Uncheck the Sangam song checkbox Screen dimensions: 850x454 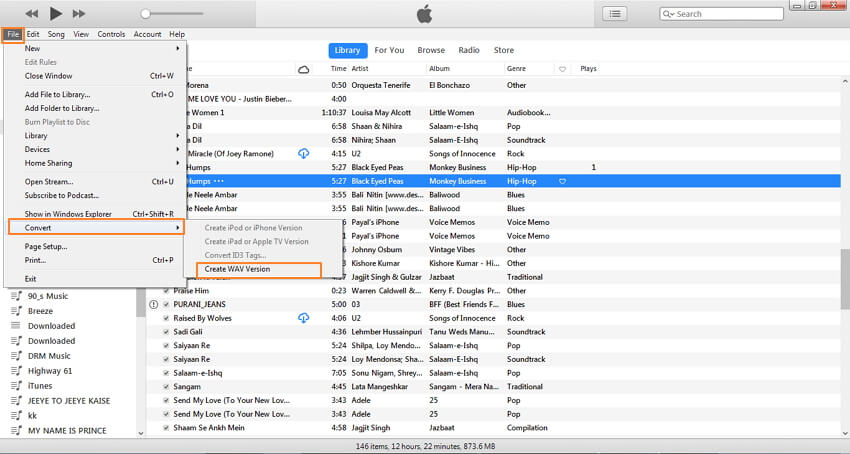pyautogui.click(x=166, y=386)
